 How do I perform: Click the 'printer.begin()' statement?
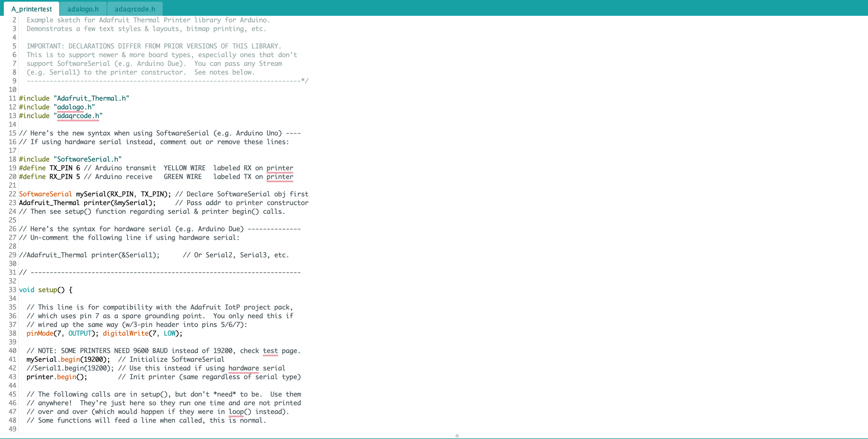(57, 377)
